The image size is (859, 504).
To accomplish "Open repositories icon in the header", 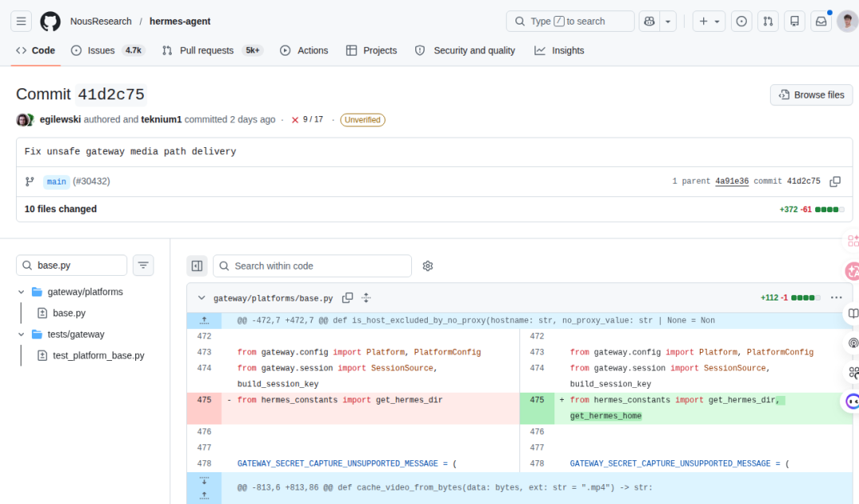I will (795, 21).
